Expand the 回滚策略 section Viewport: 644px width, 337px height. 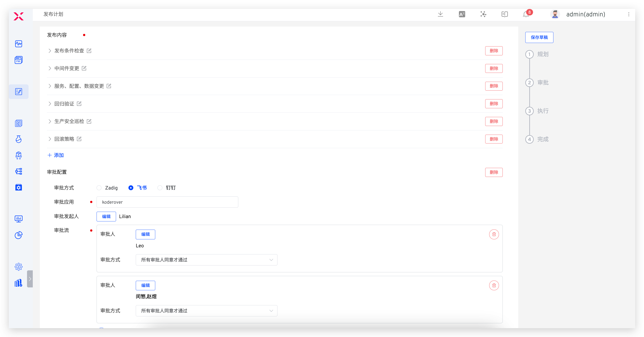point(50,139)
